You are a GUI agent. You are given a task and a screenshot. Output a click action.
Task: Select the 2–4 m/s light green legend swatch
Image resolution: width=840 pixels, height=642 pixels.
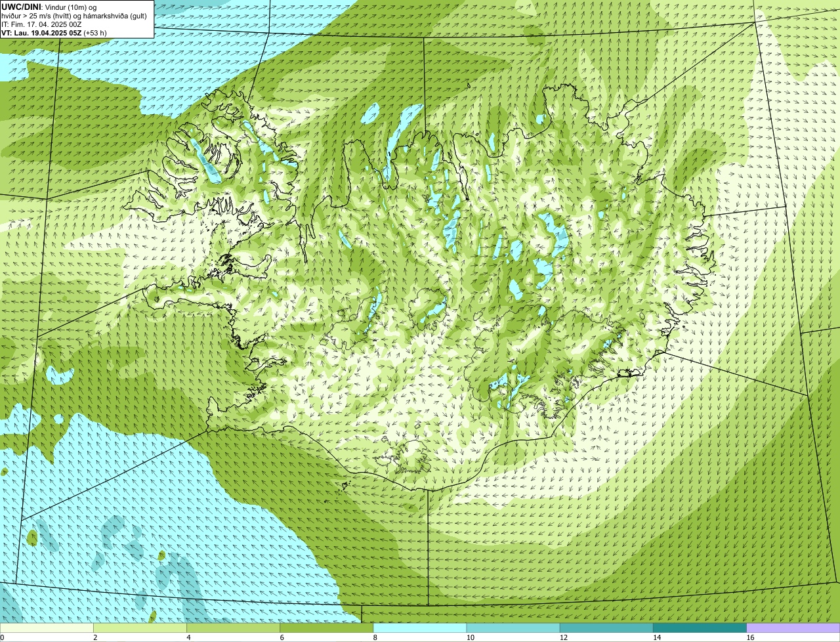[x=140, y=628]
